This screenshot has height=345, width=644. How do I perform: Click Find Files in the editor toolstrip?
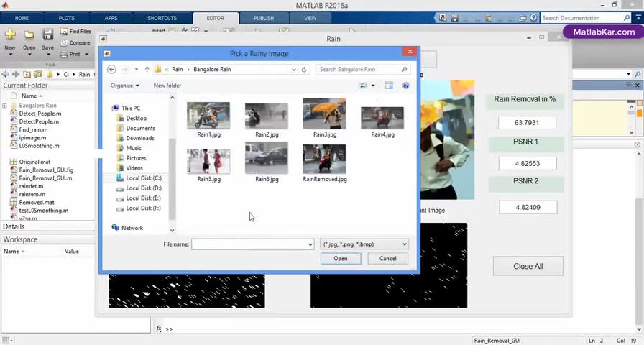coord(75,31)
